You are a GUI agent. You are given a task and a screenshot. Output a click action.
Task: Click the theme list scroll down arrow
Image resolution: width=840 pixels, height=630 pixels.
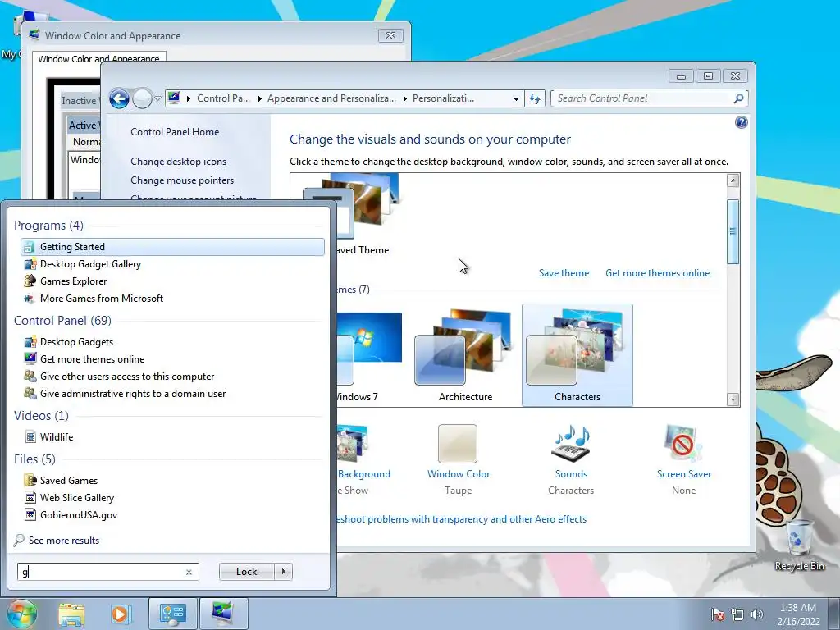(x=733, y=399)
